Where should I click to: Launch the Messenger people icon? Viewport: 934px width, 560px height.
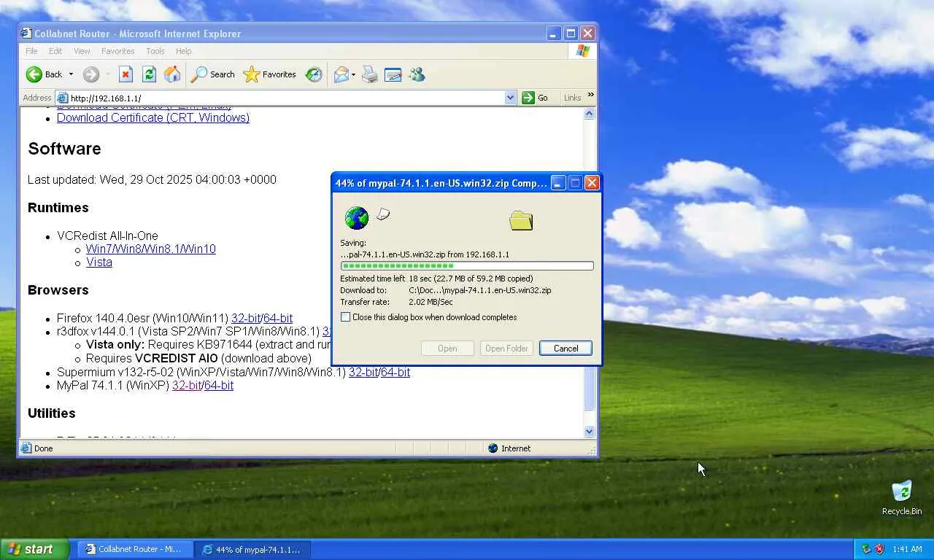(x=417, y=74)
